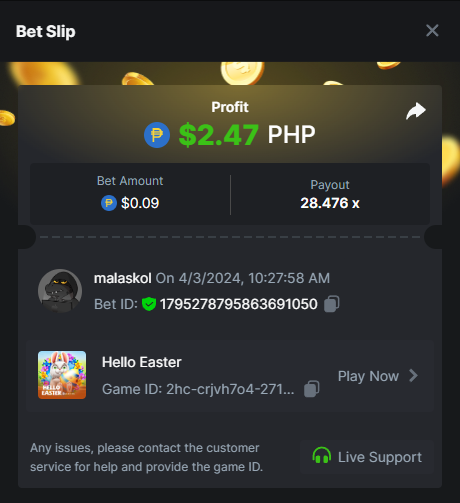The height and width of the screenshot is (503, 460).
Task: Click the peso coin icon beside bet amount
Action: click(109, 203)
